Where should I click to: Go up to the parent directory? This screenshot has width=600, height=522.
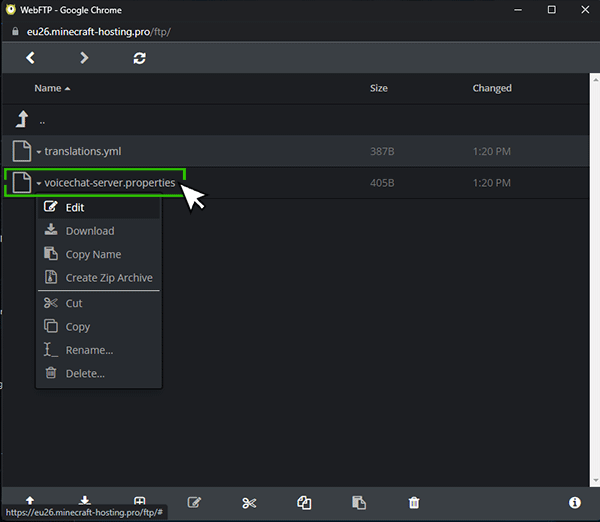click(x=22, y=119)
